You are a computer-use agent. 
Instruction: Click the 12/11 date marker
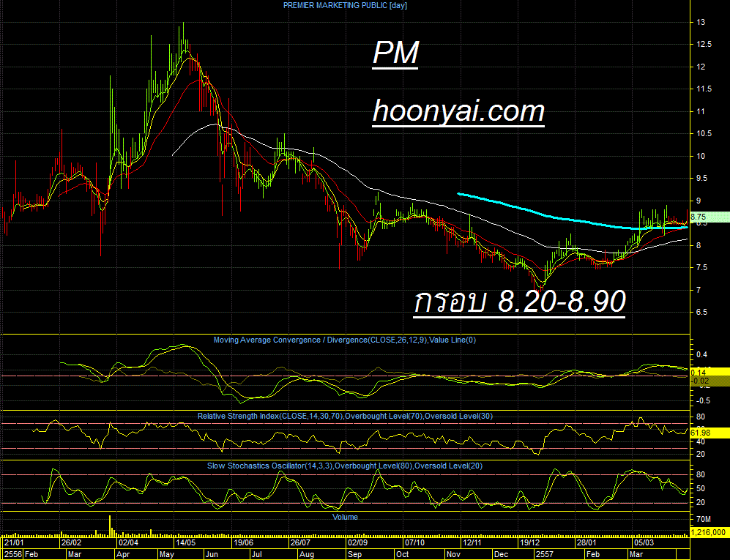pos(472,542)
